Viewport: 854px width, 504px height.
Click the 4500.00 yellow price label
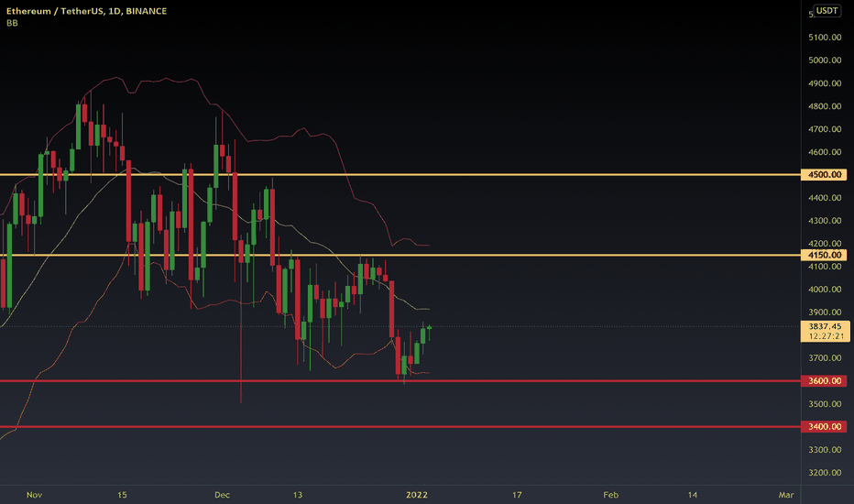tap(824, 174)
